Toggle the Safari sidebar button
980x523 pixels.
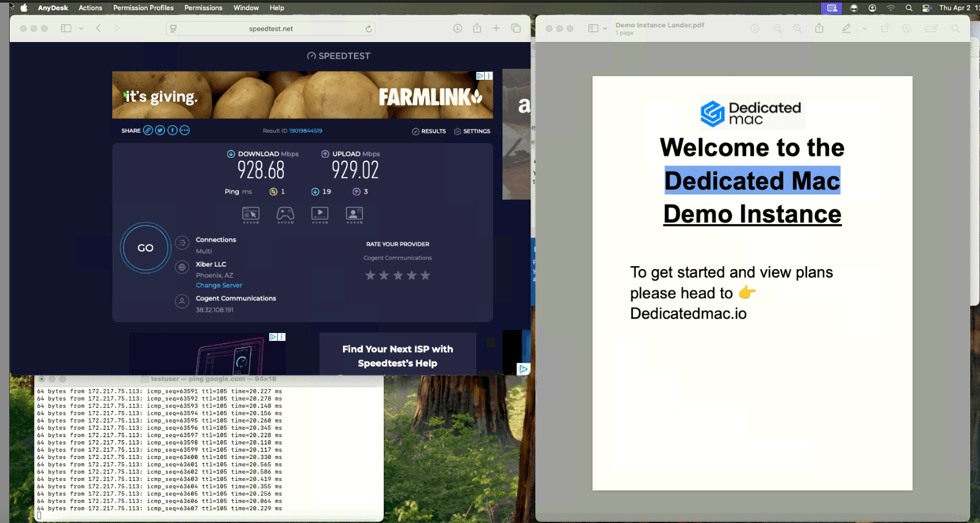[x=66, y=29]
